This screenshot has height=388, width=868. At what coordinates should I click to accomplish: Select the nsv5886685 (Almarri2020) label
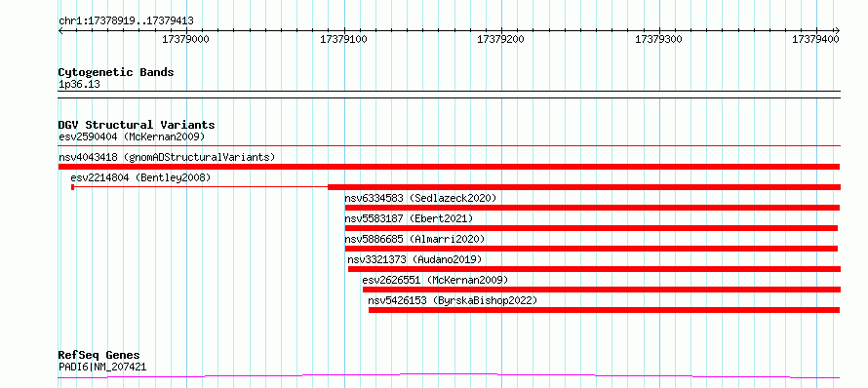414,239
